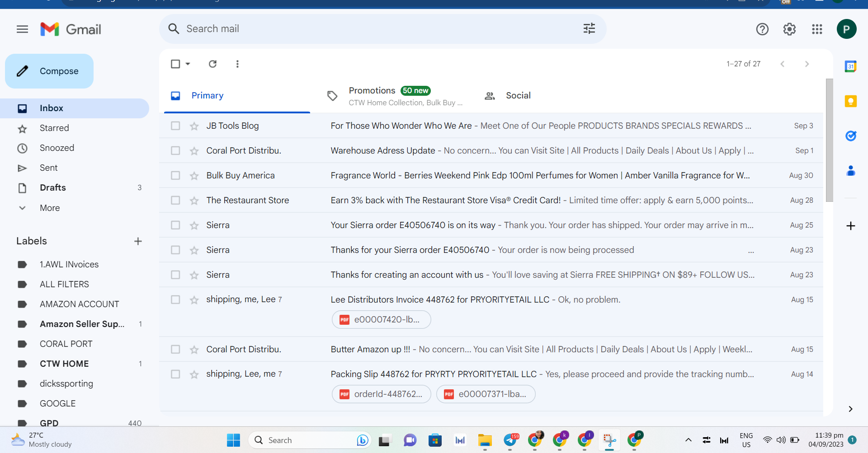The width and height of the screenshot is (868, 453).
Task: Check the Bulk Buy America email
Action: coord(175,176)
